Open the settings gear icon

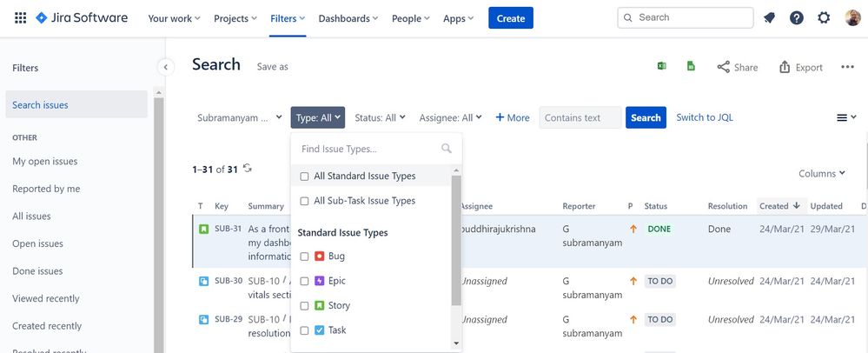pos(824,18)
